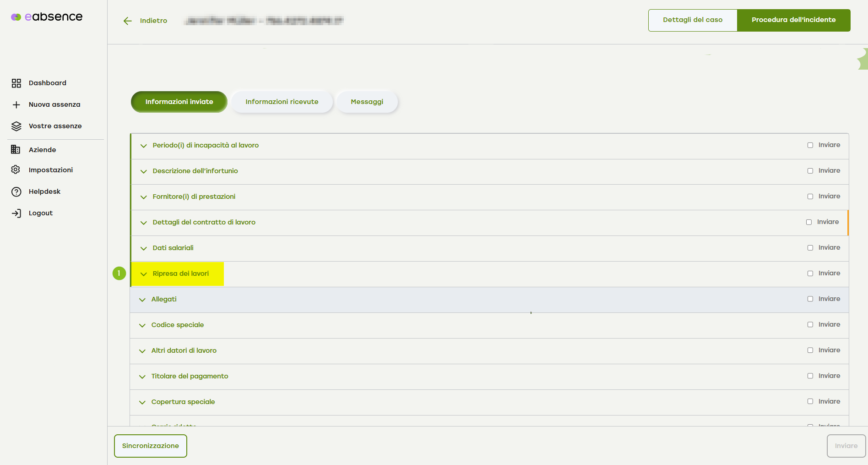The image size is (868, 465).
Task: Expand Allegati section chevron
Action: click(x=142, y=300)
